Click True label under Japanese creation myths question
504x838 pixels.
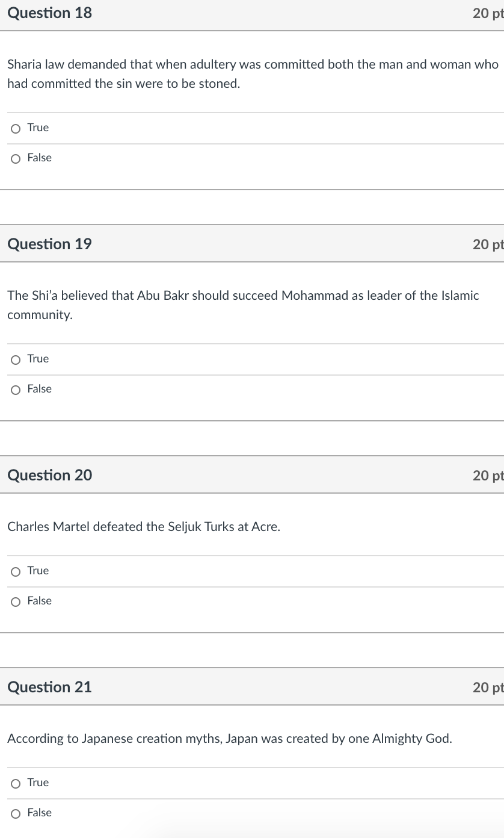click(x=38, y=783)
